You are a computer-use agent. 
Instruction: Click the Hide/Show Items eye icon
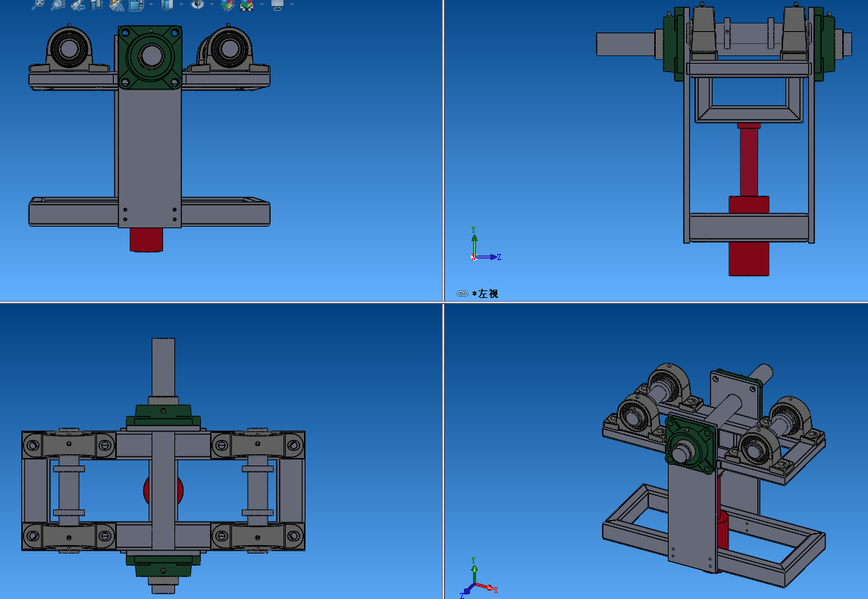click(x=197, y=5)
